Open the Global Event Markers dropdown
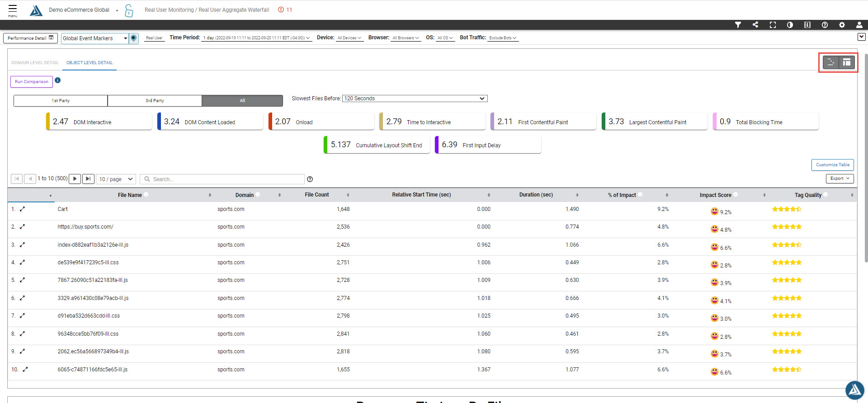Screen dimensions: 868x403 (95, 38)
